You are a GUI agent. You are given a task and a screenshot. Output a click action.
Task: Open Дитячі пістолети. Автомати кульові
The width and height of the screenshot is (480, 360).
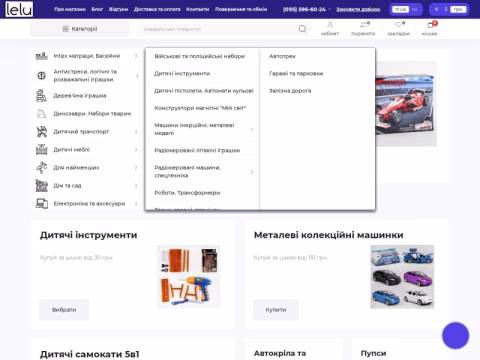click(204, 91)
